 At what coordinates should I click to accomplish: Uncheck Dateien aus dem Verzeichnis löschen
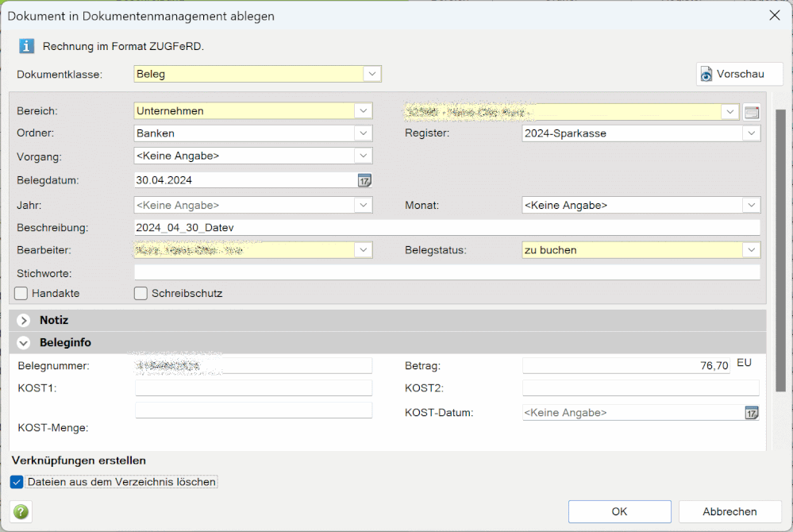click(17, 482)
